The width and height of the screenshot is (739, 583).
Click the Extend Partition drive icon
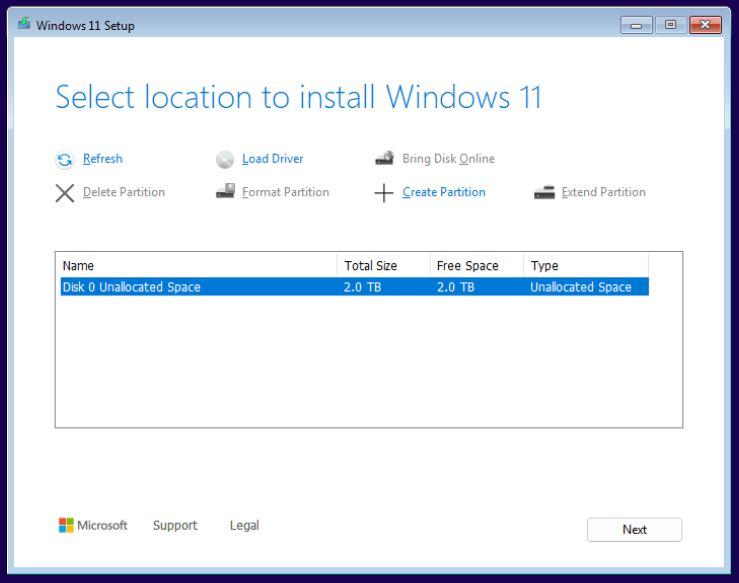[544, 192]
